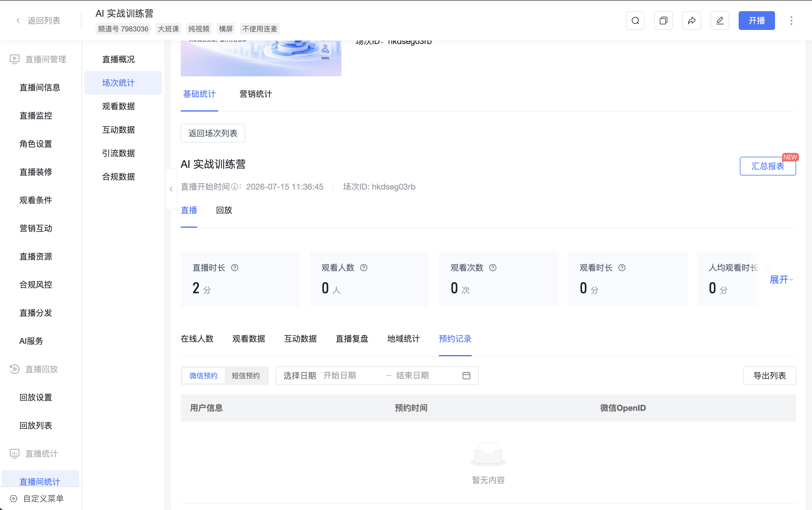Open the 汇总报表 report button

coord(767,166)
